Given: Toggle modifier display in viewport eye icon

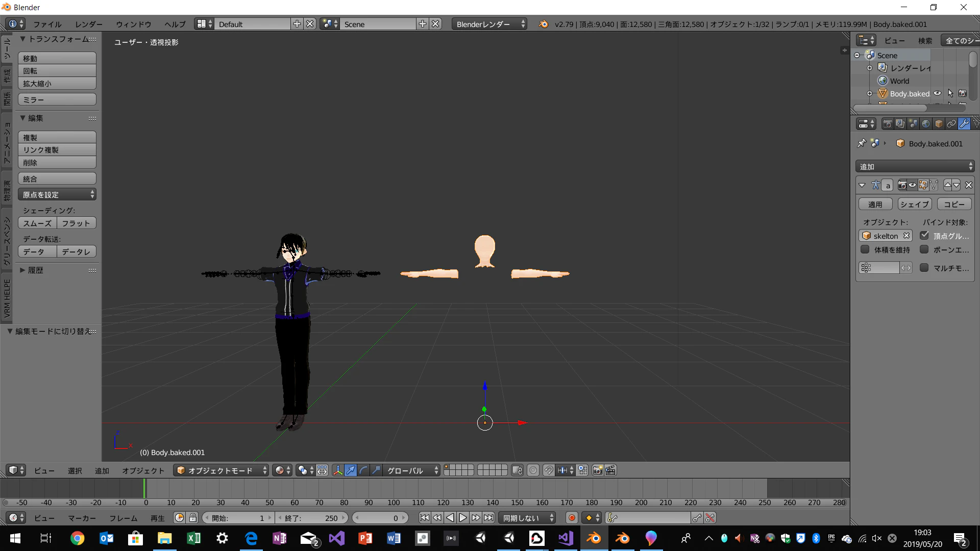Looking at the screenshot, I should [x=912, y=185].
